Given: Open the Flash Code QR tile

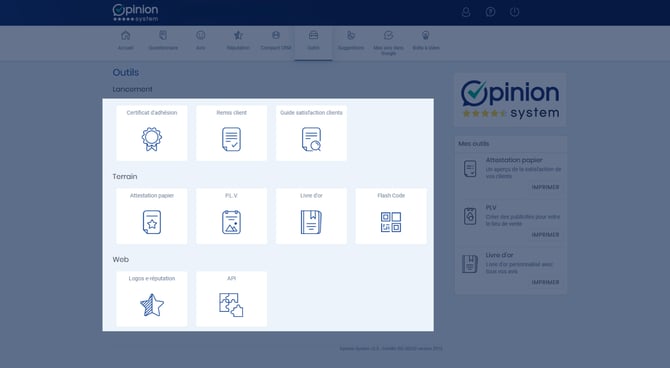Looking at the screenshot, I should pyautogui.click(x=391, y=216).
